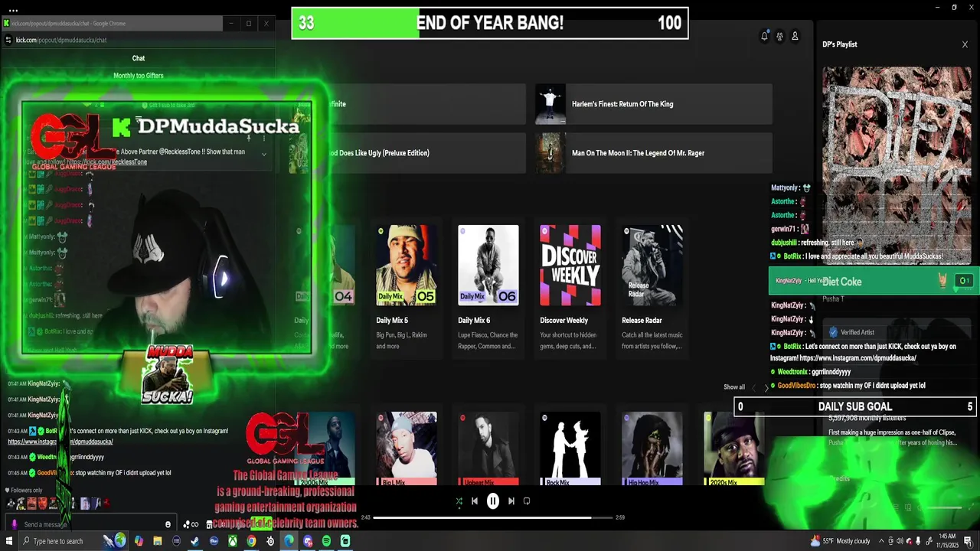Adjust the Spotify volume slider
This screenshot has height=551, width=980.
click(x=945, y=507)
